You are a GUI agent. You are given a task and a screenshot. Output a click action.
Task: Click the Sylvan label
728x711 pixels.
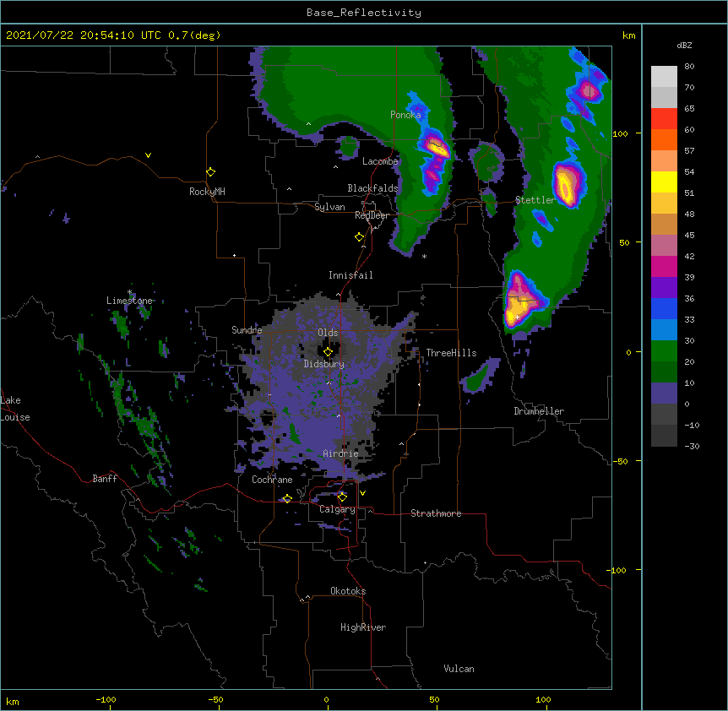pos(329,207)
